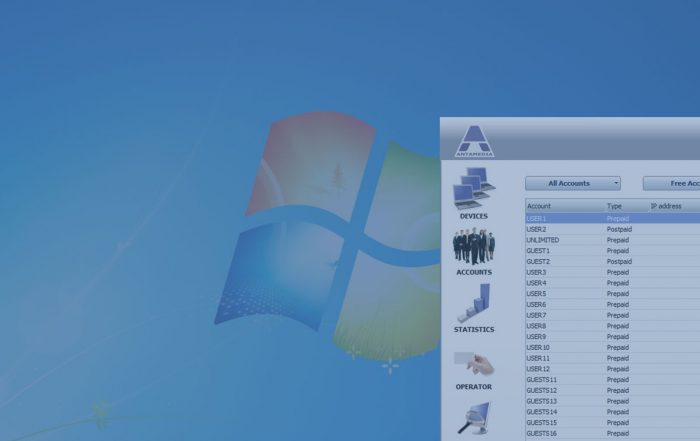Select the USER2 account row
The image size is (700, 441).
point(612,229)
